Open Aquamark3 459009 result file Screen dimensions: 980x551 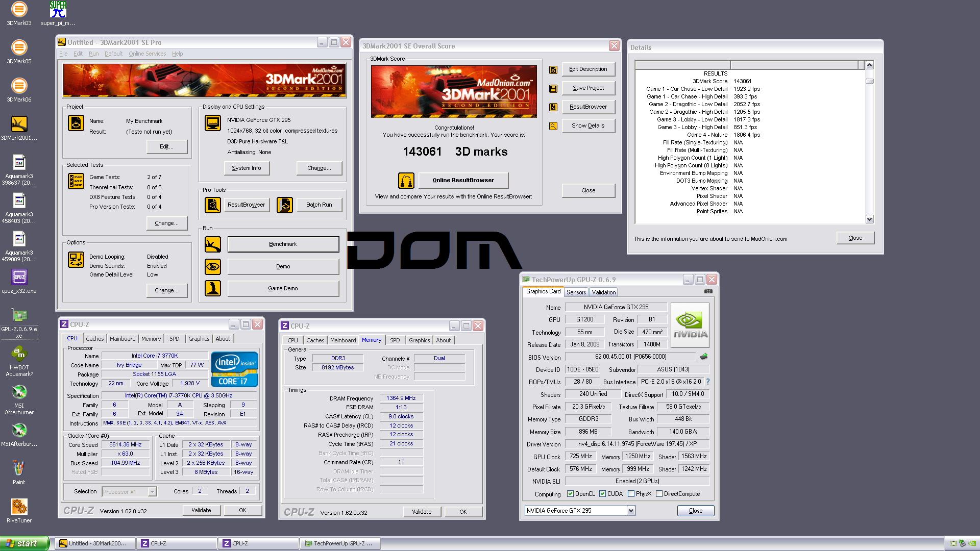tap(19, 246)
